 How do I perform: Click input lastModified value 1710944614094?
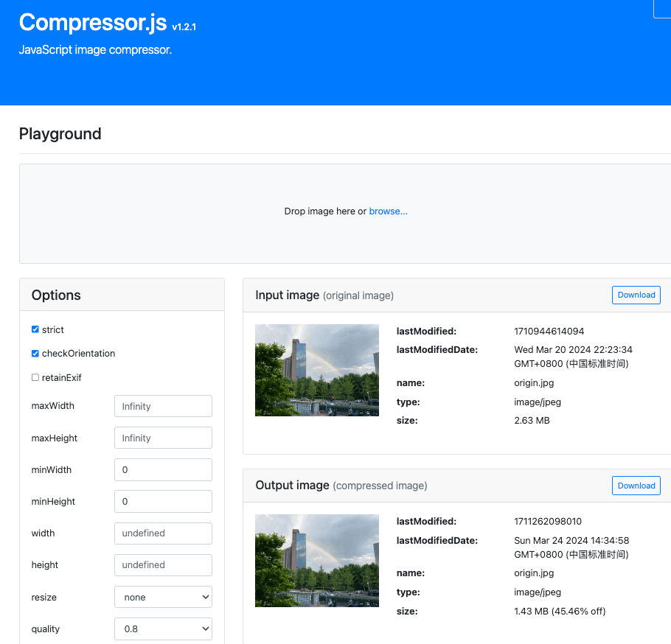549,331
